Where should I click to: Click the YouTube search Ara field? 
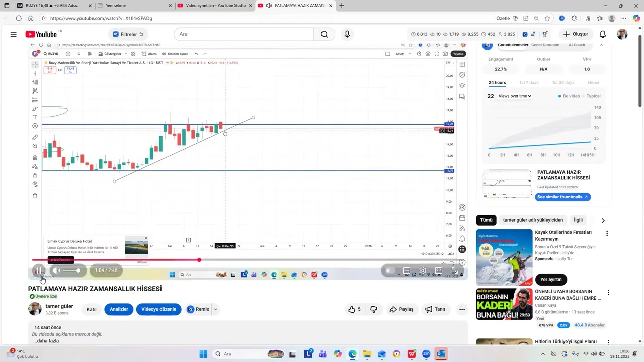(244, 34)
